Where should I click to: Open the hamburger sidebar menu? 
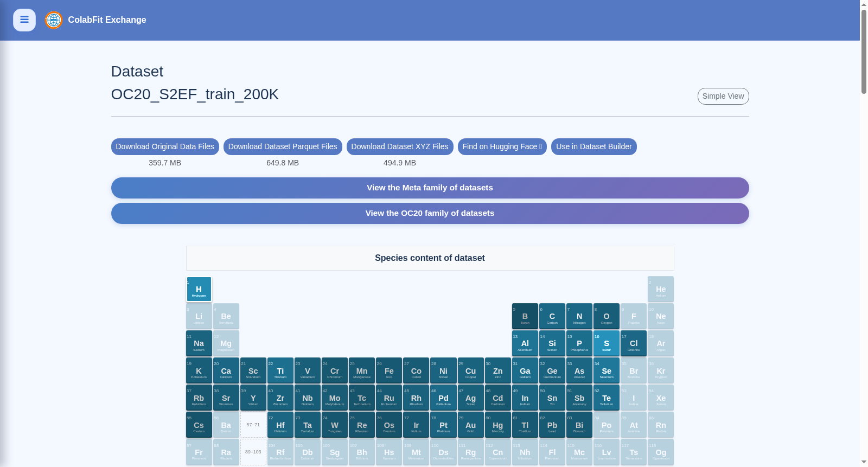(24, 20)
